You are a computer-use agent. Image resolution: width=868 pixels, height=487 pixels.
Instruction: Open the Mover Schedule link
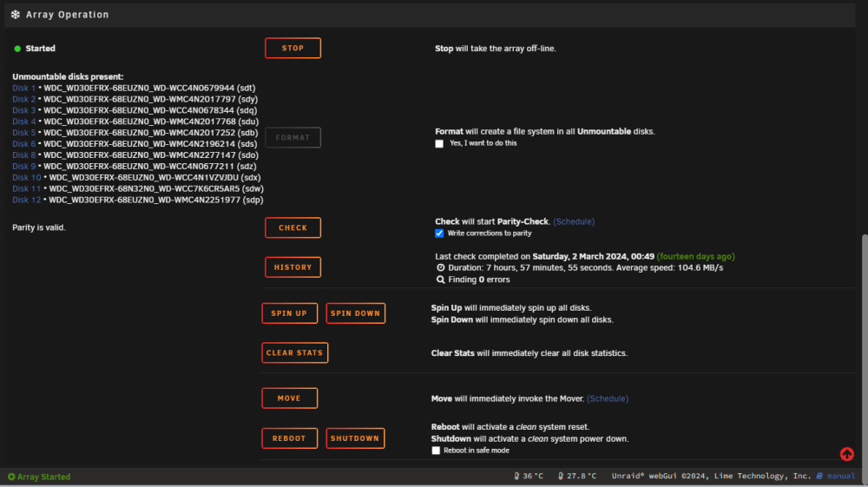coord(608,398)
